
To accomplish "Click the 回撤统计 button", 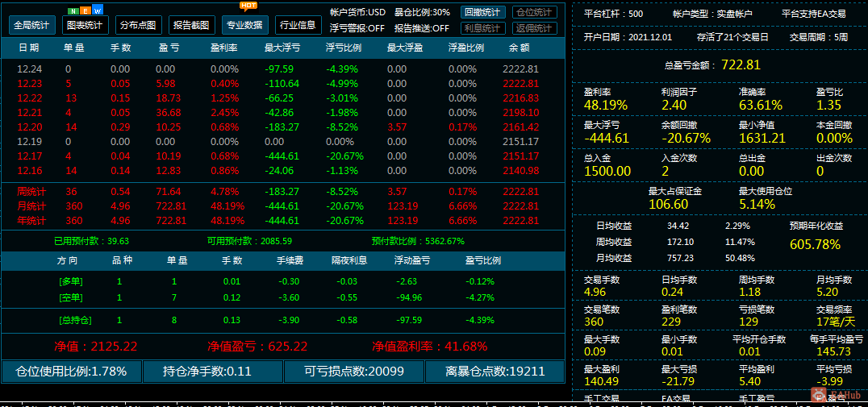I will point(482,12).
